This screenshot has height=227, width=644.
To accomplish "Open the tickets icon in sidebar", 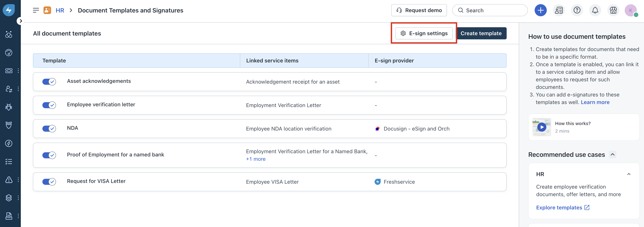I will 9,71.
